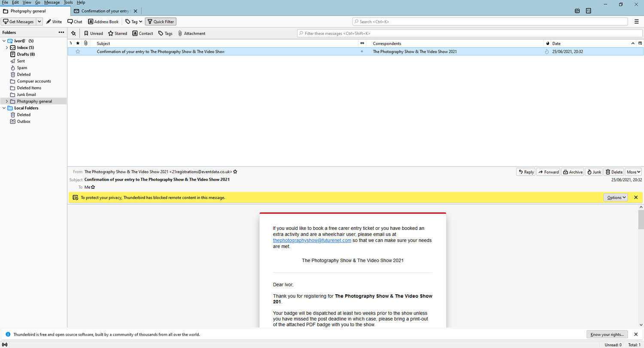Star the sender's address in From line

235,172
